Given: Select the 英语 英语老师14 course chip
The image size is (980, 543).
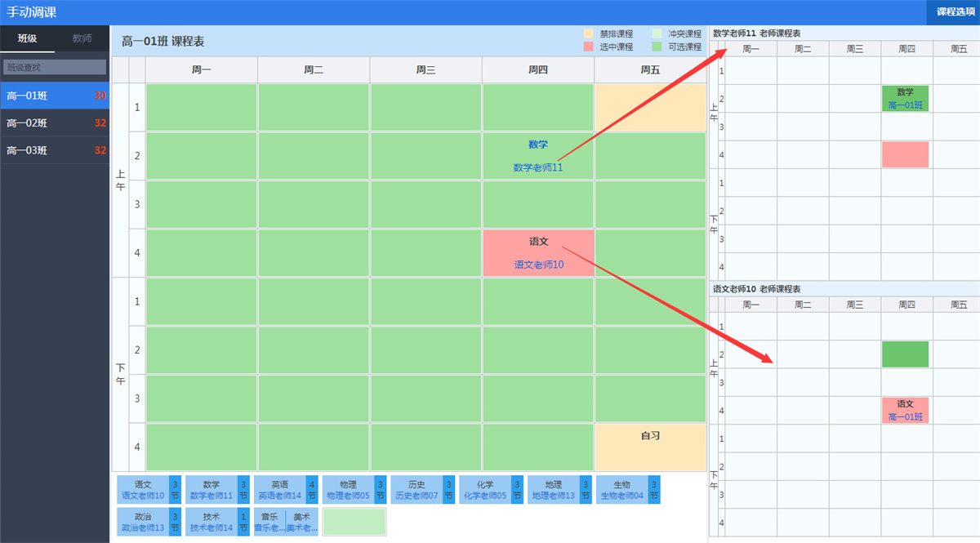Looking at the screenshot, I should [279, 490].
